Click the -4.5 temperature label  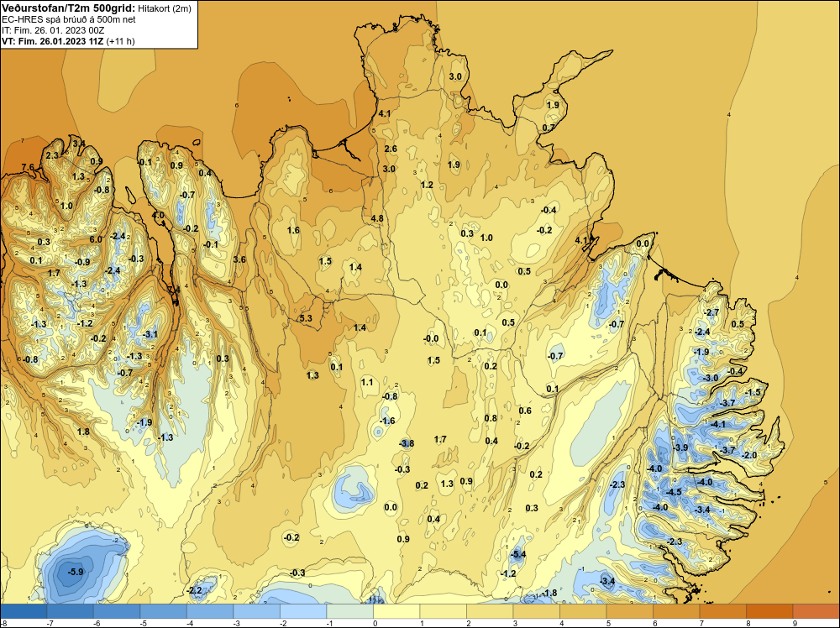pos(674,492)
